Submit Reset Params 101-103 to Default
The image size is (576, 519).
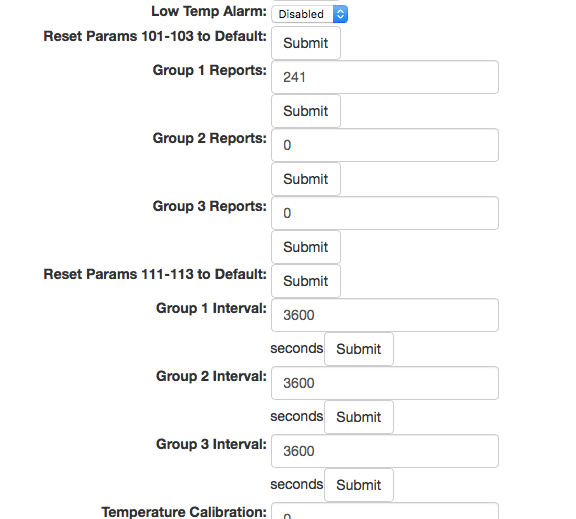click(306, 43)
